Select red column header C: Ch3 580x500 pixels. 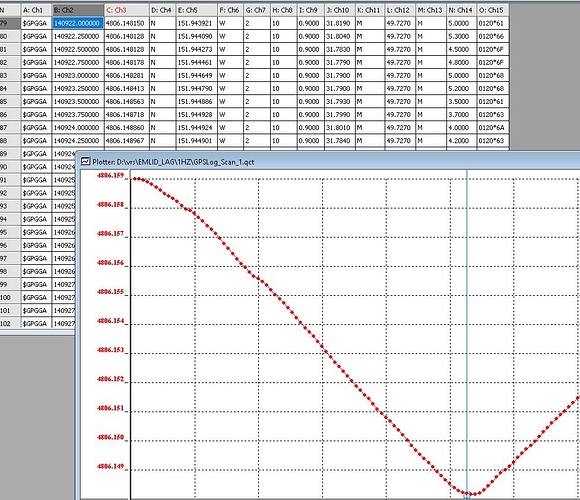tap(127, 10)
